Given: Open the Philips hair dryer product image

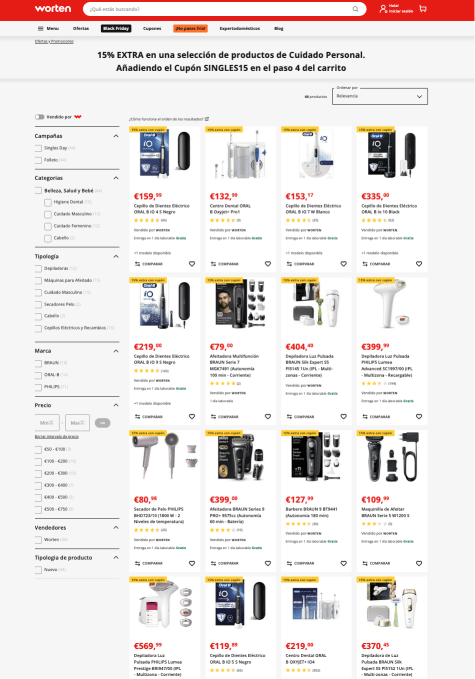Looking at the screenshot, I should pyautogui.click(x=165, y=457).
